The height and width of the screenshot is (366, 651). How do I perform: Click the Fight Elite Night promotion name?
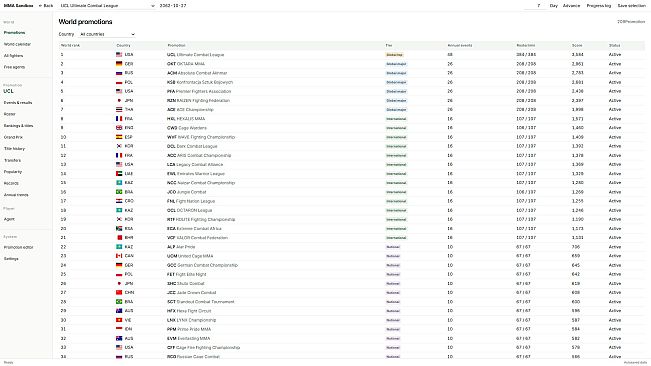pyautogui.click(x=186, y=274)
